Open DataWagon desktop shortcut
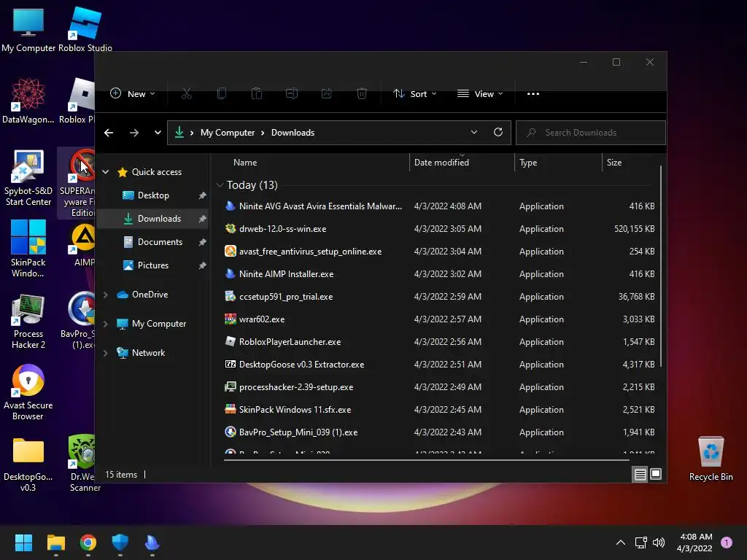The image size is (747, 560). click(x=28, y=101)
